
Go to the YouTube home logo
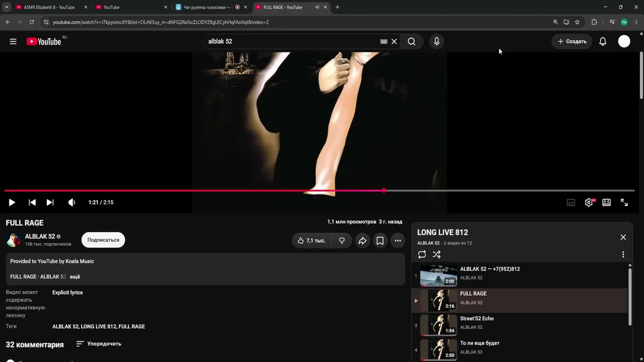44,42
